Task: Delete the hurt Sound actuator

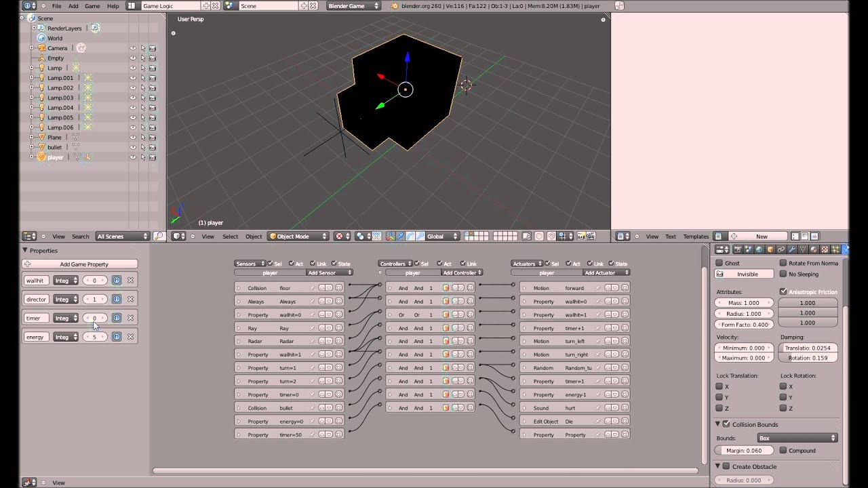Action: [625, 408]
